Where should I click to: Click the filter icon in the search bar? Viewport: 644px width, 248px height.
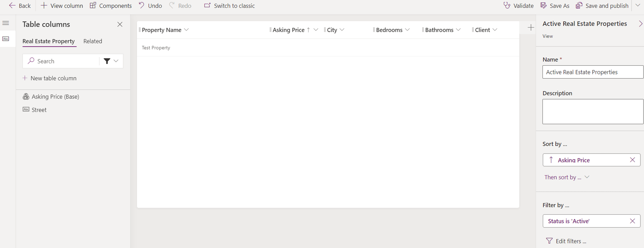coord(107,61)
